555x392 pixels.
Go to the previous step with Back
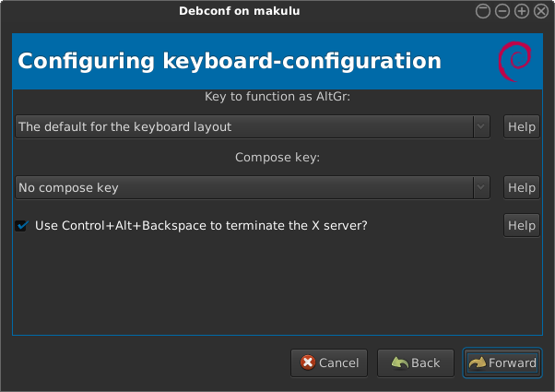[415, 362]
